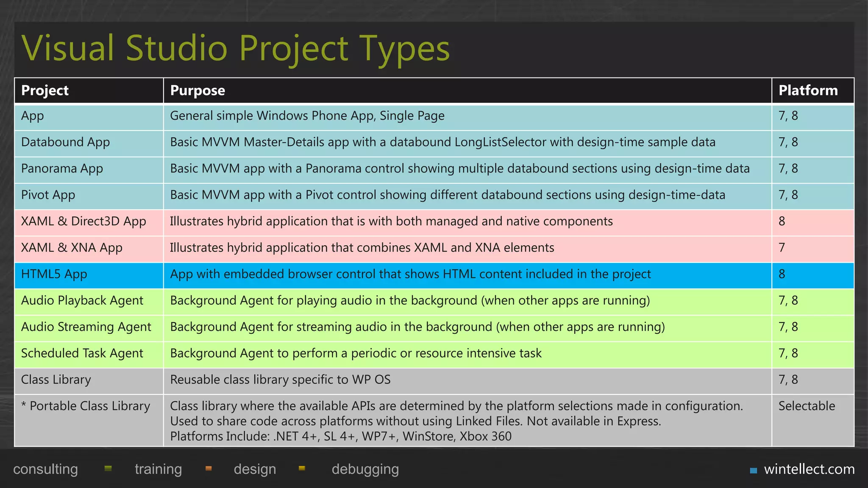The image size is (868, 488).
Task: Select the Project column header
Action: (x=45, y=90)
